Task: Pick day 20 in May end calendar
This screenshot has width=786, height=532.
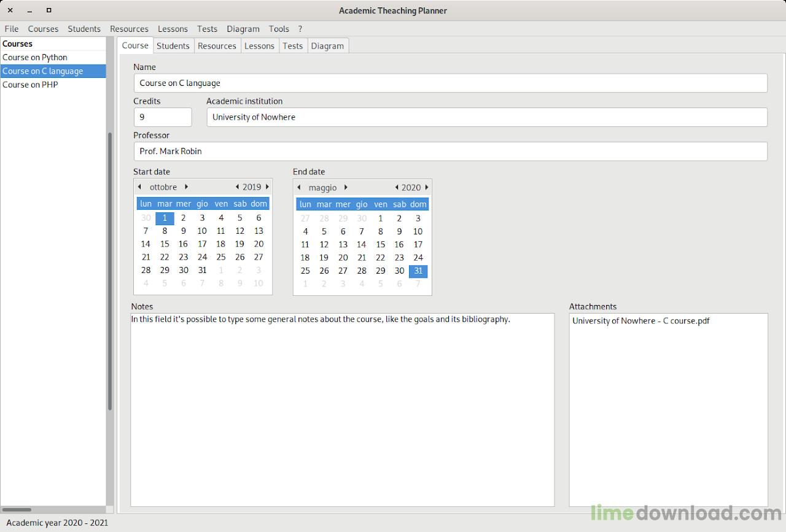Action: point(343,258)
